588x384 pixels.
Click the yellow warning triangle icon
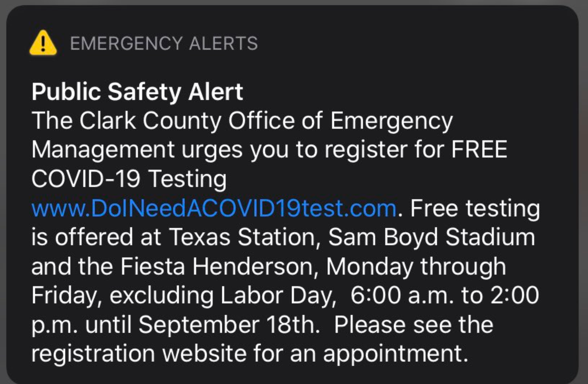point(43,43)
